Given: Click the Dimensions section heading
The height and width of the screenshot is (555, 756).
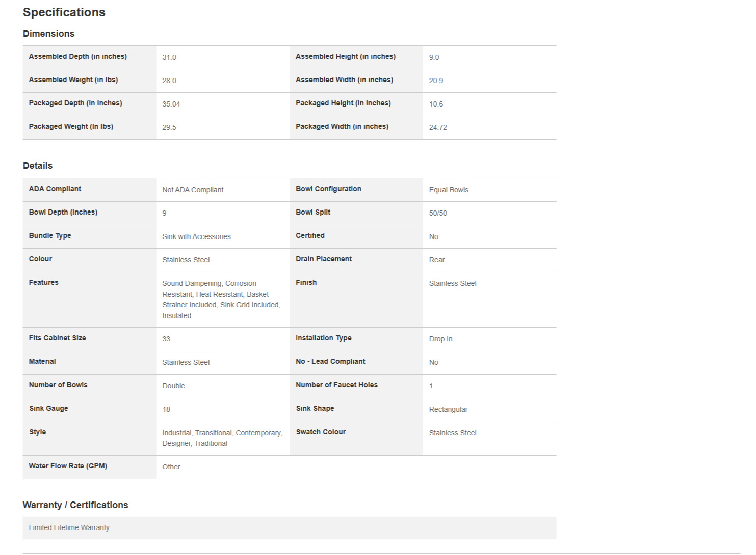Looking at the screenshot, I should 48,34.
